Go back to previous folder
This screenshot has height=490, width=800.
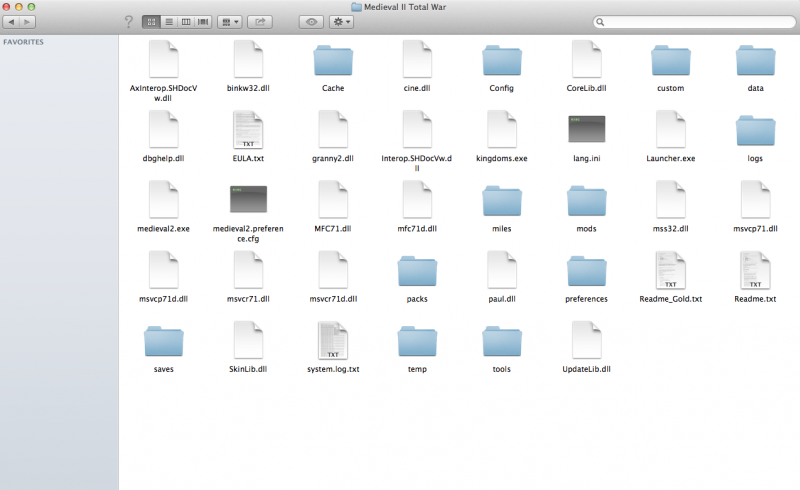(x=11, y=21)
